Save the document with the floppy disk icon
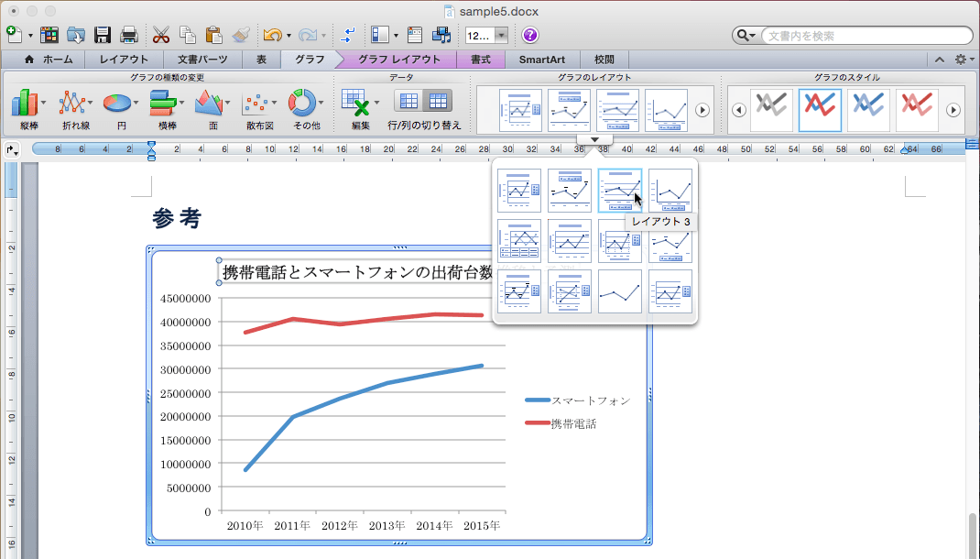This screenshot has width=980, height=559. click(x=102, y=35)
